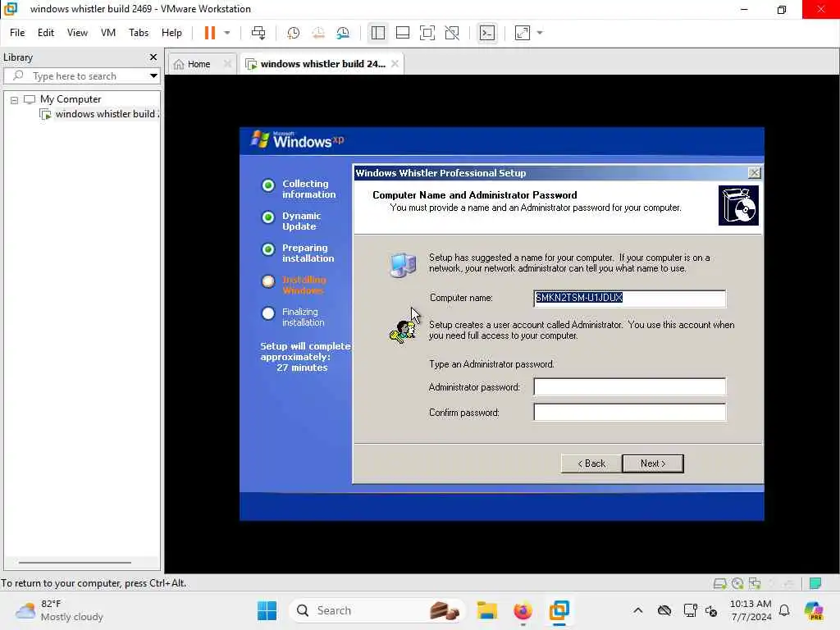Click the hard disk device status icon

[x=720, y=583]
